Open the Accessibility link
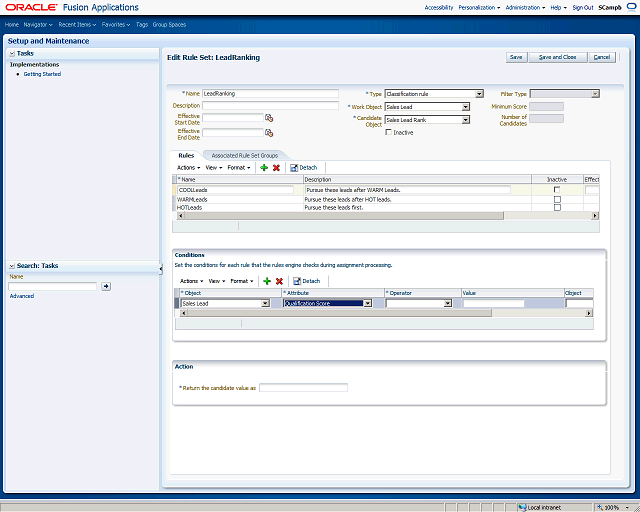640x512 pixels. [439, 7]
